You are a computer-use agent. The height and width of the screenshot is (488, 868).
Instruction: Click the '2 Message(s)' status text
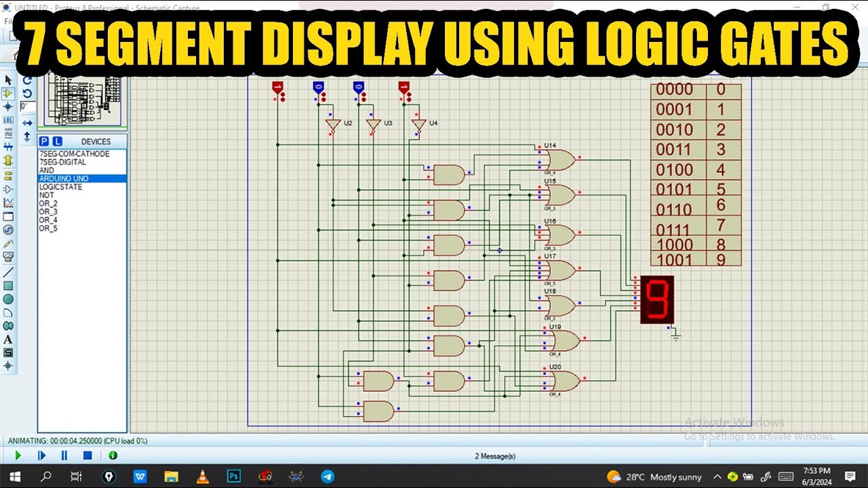pos(495,456)
